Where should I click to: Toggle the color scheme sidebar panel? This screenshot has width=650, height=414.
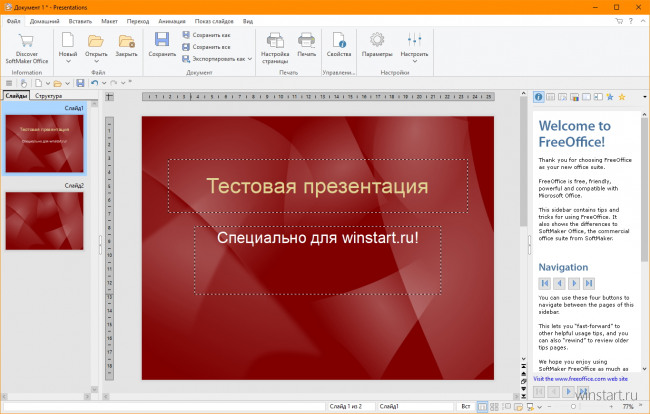click(574, 97)
